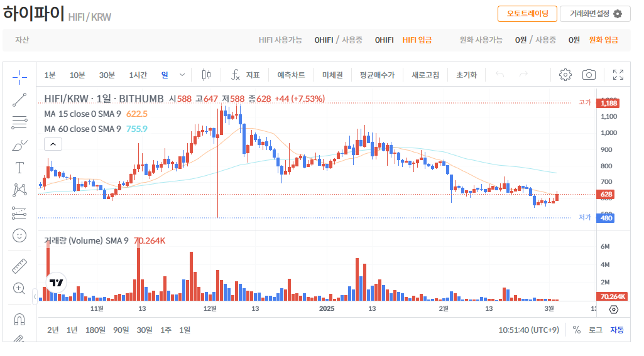
Task: Click the MA 60 close indicator legend
Action: tap(82, 129)
